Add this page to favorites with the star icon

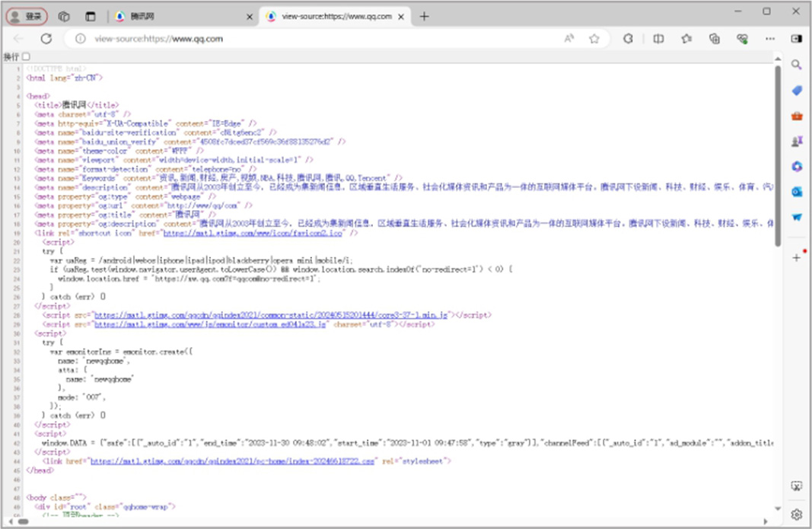click(x=594, y=39)
